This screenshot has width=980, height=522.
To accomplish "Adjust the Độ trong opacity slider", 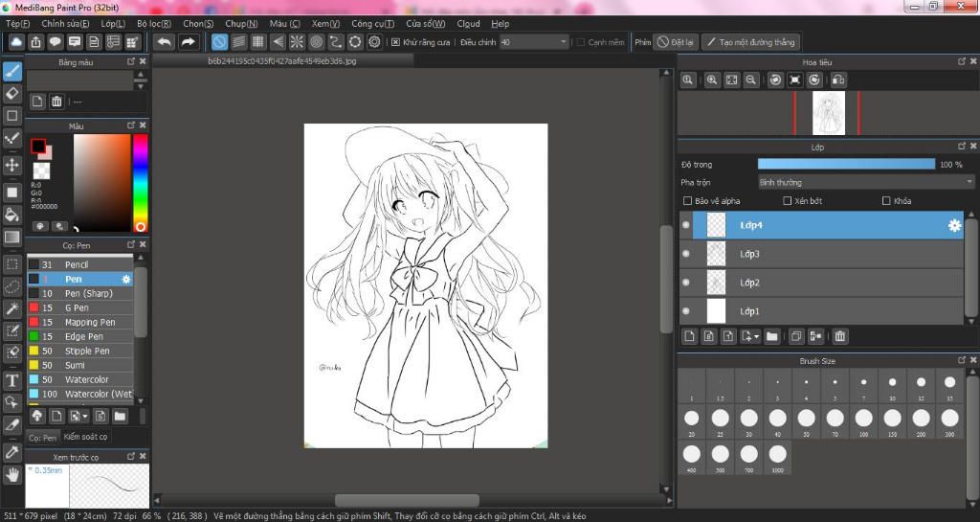I will pos(846,165).
